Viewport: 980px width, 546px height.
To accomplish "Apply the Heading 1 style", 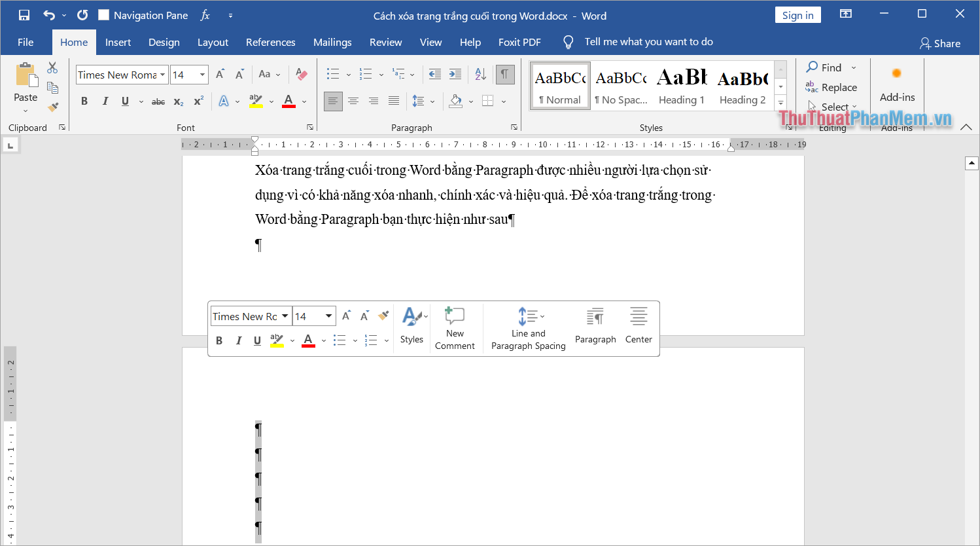I will 682,85.
